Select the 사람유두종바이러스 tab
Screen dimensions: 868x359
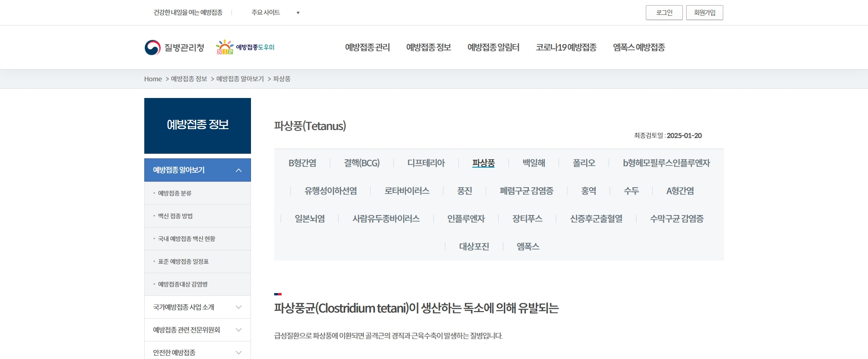(x=386, y=219)
